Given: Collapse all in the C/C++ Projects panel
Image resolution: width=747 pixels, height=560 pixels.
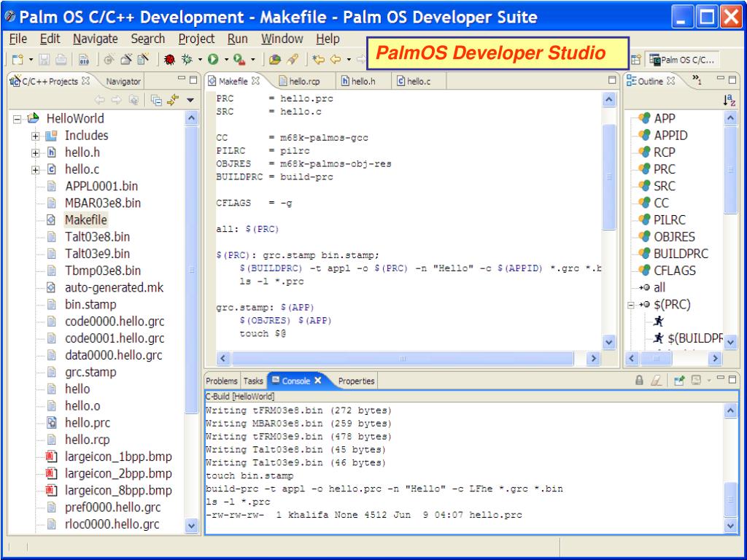Looking at the screenshot, I should pos(156,100).
